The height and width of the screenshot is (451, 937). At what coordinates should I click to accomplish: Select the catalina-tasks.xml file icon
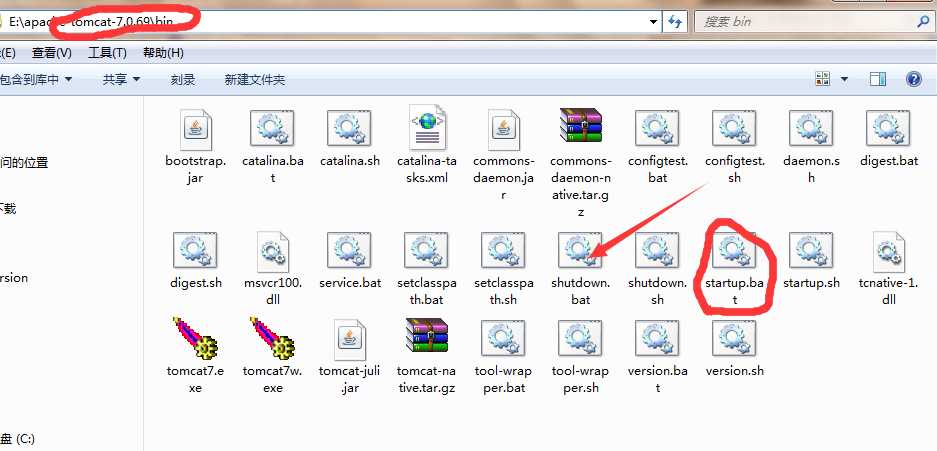click(427, 127)
